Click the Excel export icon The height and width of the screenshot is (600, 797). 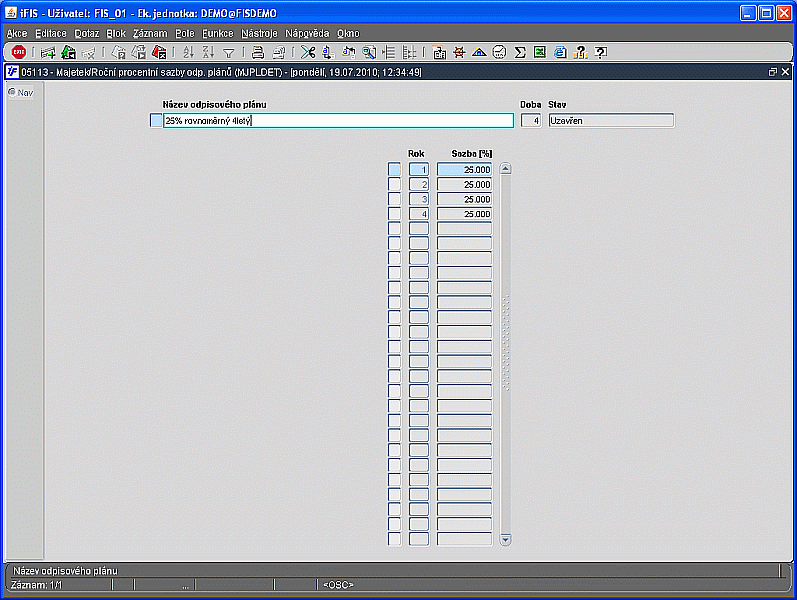(x=540, y=52)
